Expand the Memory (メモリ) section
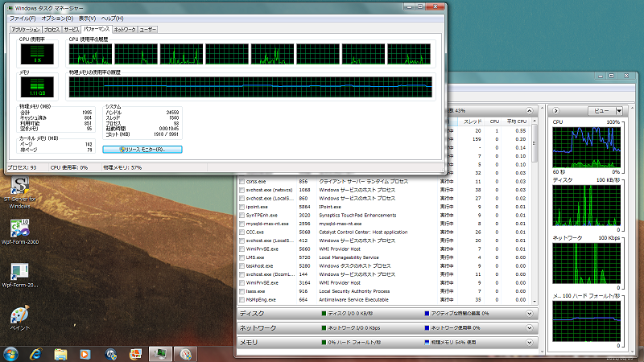Viewport: 644px width, 362px height. (x=530, y=343)
